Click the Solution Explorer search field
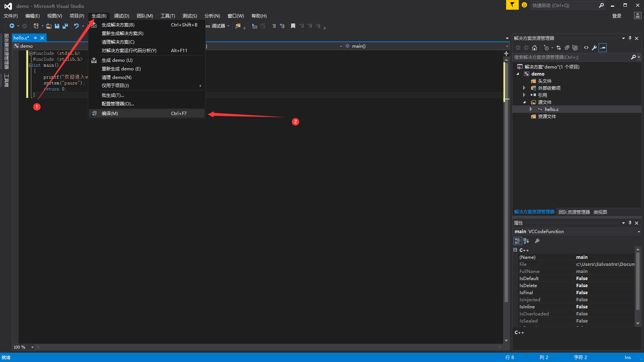 (570, 57)
